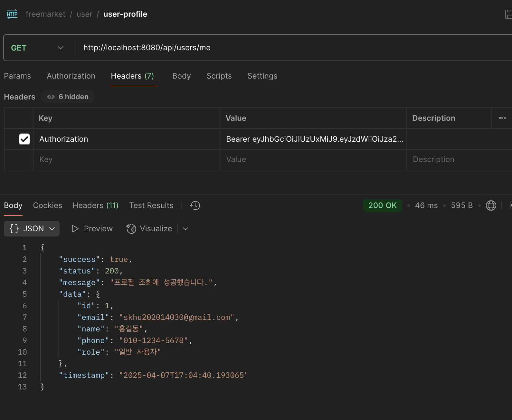Expand the JSON format dropdown
This screenshot has width=512, height=420.
[52, 229]
